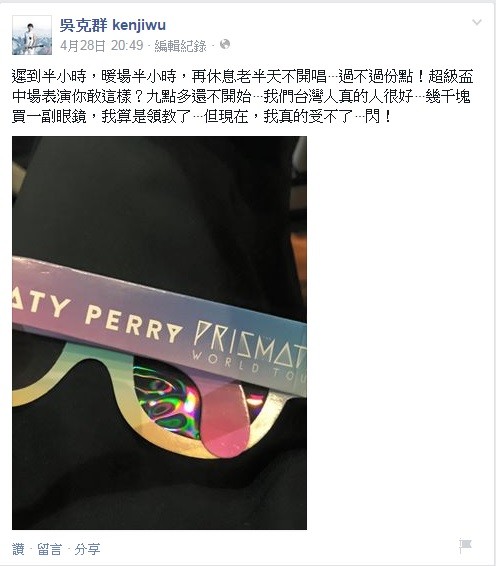Click the pink tongue shape in the photo

224,415
